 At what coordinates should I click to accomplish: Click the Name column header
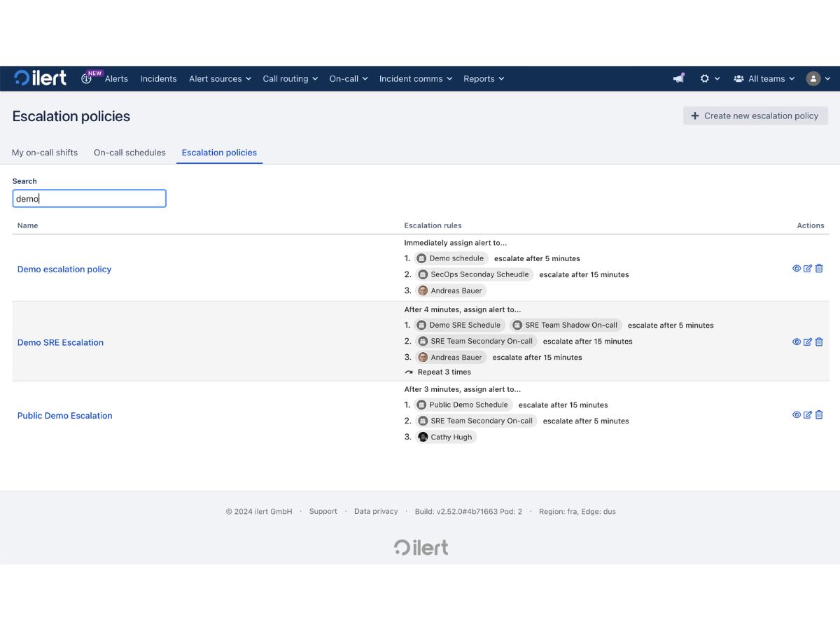[28, 225]
